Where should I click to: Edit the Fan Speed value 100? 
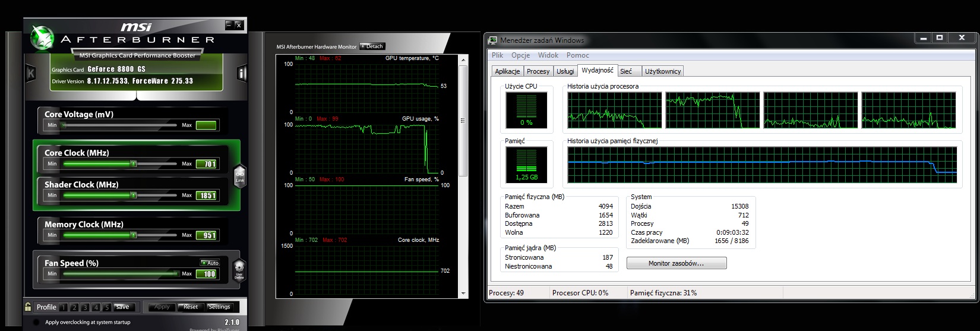(206, 274)
